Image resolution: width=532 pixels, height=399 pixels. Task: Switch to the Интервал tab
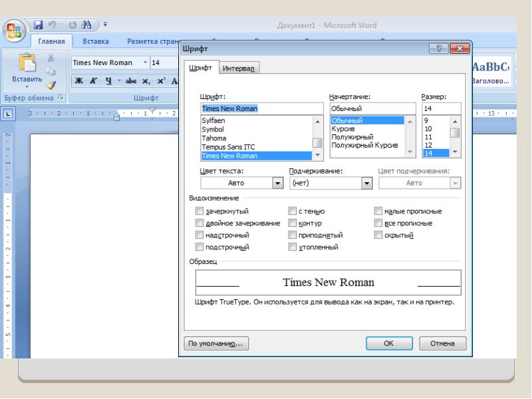(239, 68)
